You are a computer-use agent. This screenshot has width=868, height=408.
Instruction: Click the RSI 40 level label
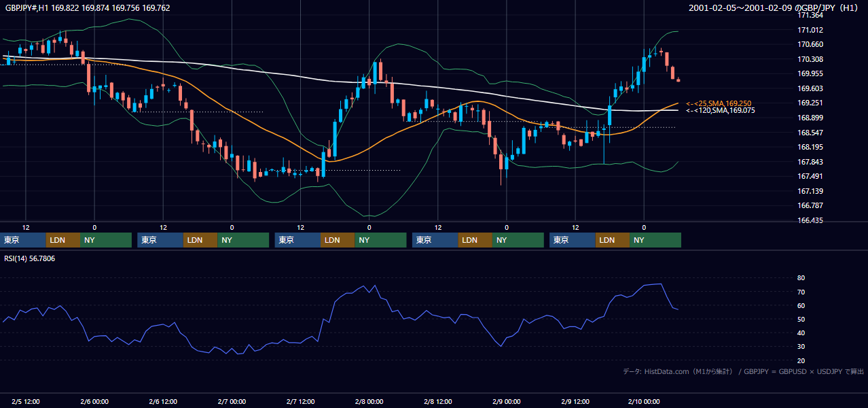click(801, 333)
